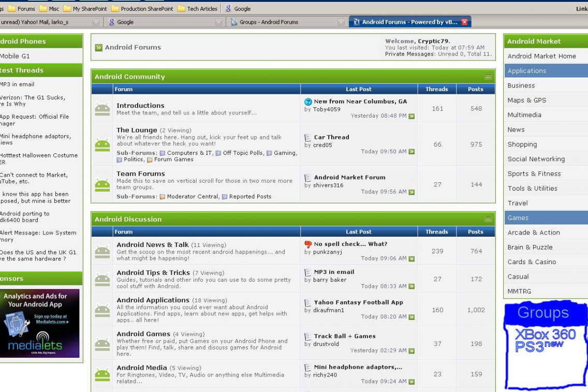Screen dimensions: 588x392
Task: Click go-to-last-post arrow for Android Market Forum
Action: coord(411,192)
